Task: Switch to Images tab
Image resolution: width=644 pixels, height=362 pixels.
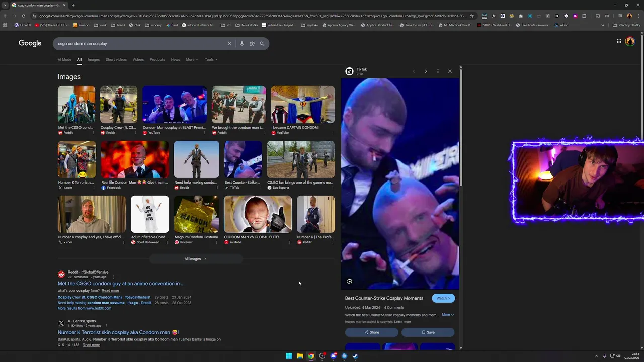Action: (x=94, y=59)
